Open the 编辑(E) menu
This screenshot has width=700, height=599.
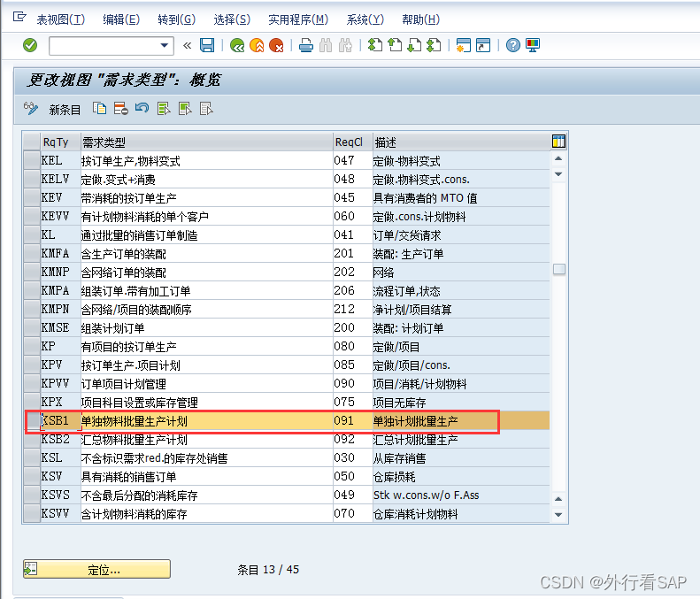click(x=121, y=19)
